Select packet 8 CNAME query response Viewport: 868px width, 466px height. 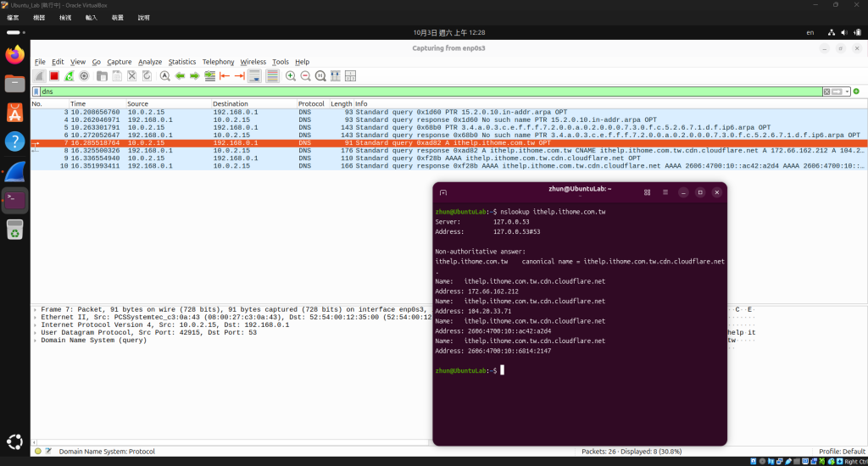coord(449,151)
